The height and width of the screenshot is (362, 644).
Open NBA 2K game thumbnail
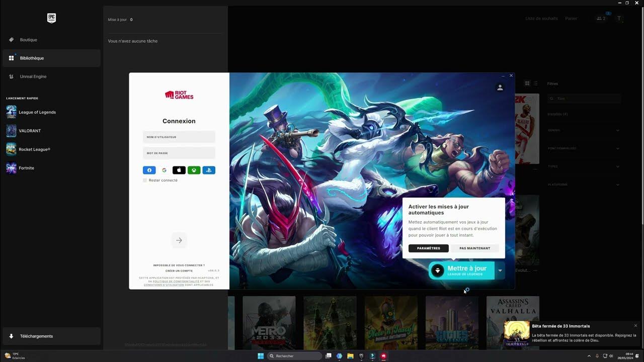(527, 128)
